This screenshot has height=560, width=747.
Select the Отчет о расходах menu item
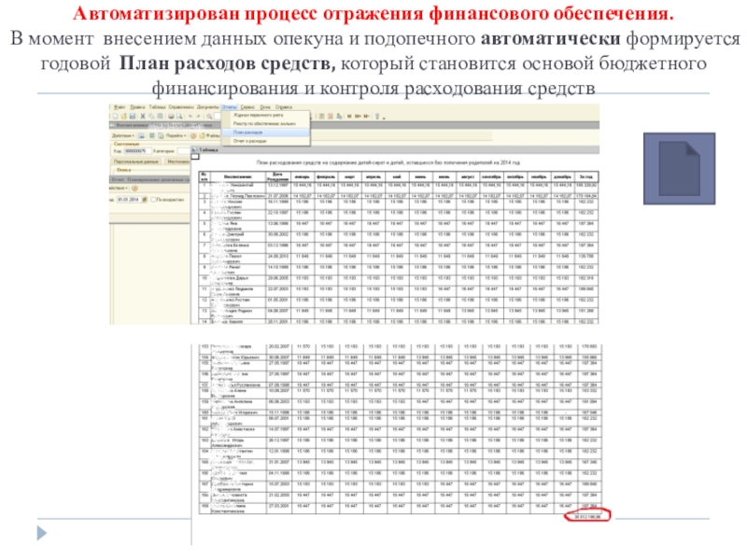265,141
